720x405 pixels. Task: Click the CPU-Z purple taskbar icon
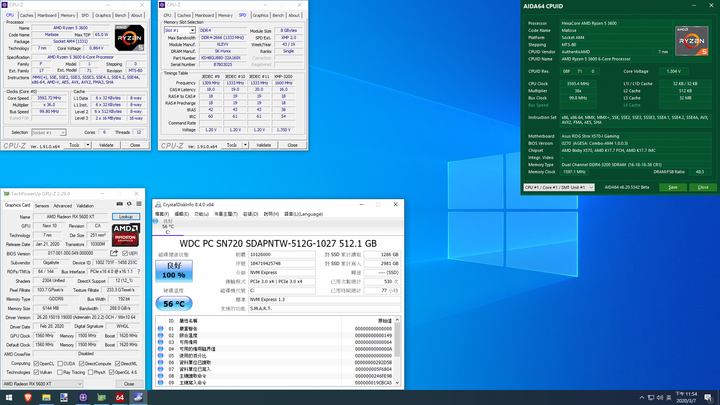[83, 398]
